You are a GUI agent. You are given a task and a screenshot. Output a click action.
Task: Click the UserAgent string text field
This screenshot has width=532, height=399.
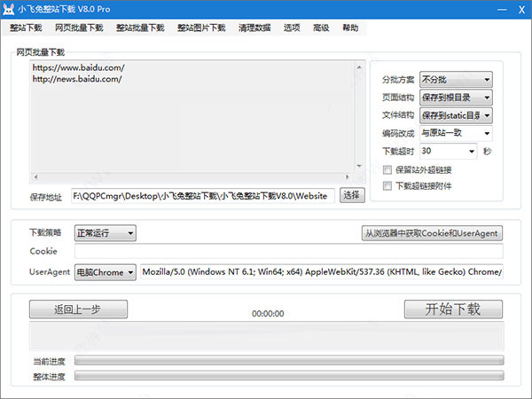(x=322, y=272)
